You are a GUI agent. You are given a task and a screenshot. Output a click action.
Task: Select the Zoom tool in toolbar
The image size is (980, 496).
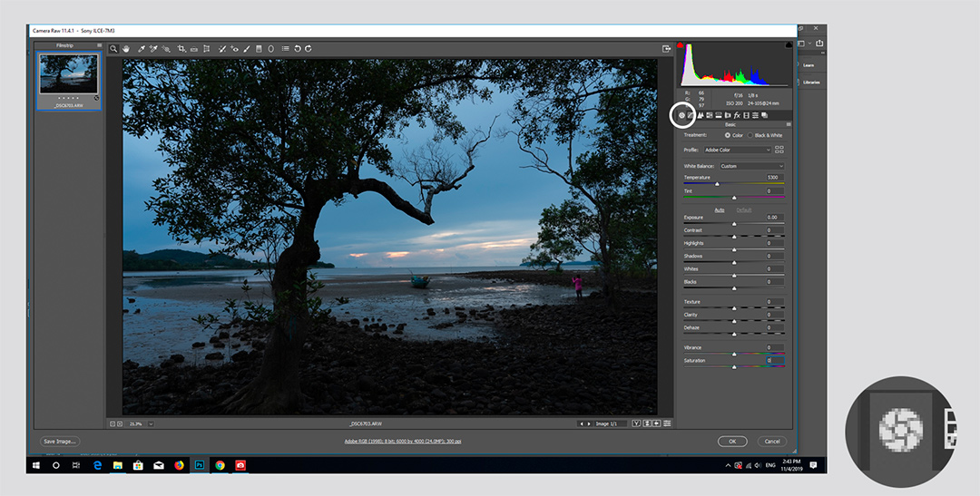tap(113, 49)
